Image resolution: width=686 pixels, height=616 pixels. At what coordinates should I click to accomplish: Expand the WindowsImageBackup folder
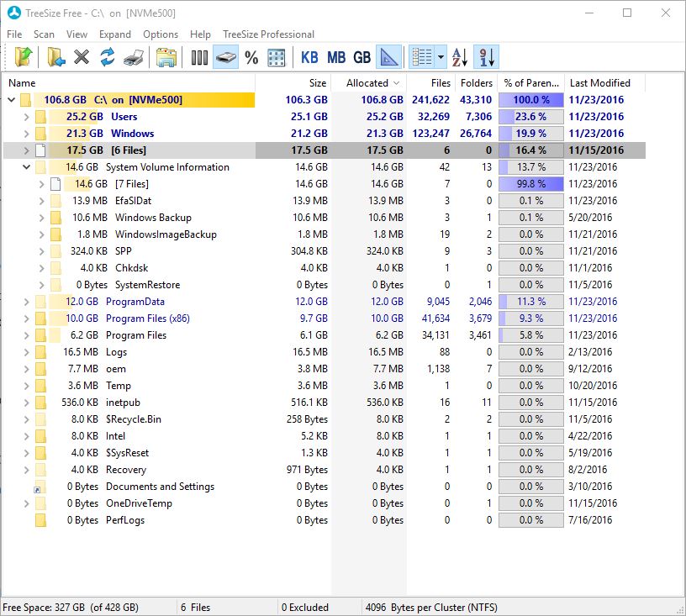coord(41,234)
